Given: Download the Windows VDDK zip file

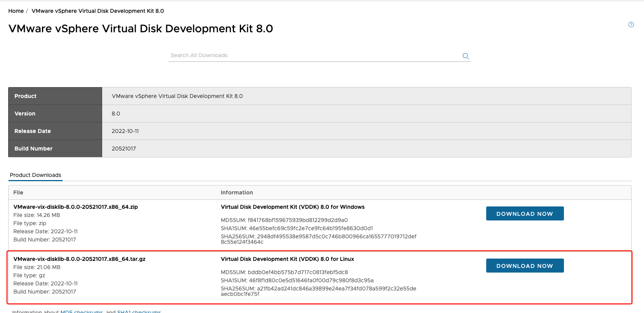Looking at the screenshot, I should point(525,213).
